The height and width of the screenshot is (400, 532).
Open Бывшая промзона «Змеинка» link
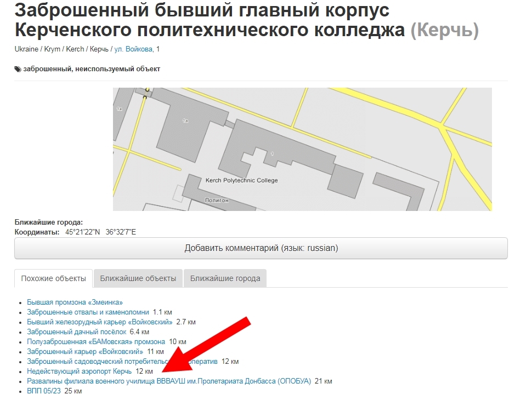75,302
